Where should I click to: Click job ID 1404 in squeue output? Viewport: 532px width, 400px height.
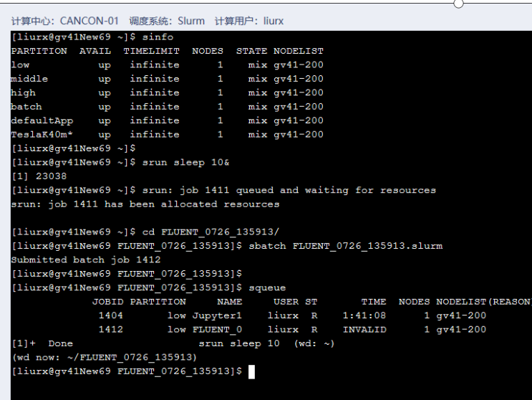(111, 315)
